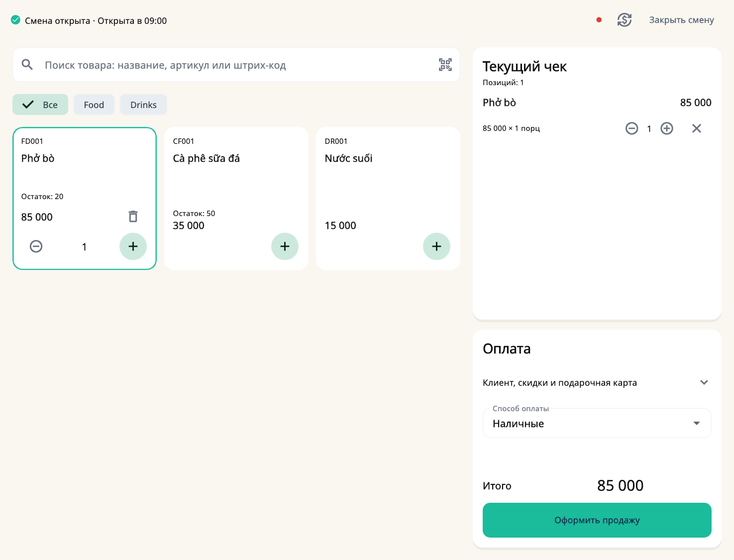Open the Способ оплаты dropdown
734x560 pixels.
pyautogui.click(x=597, y=423)
